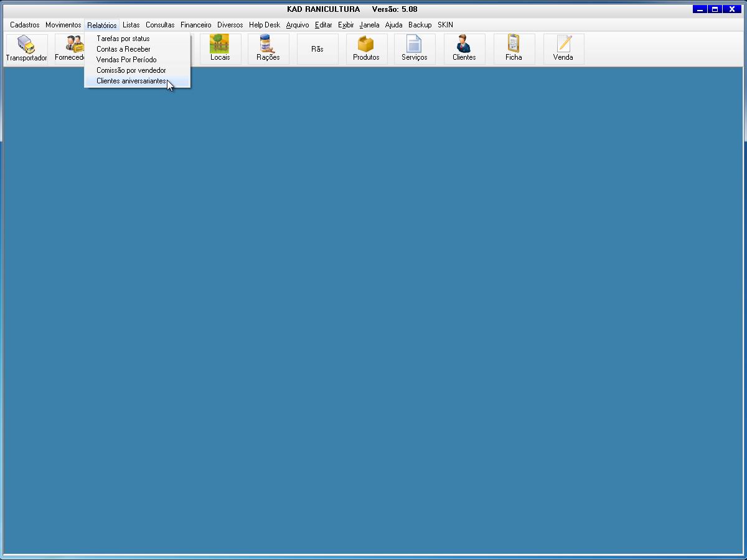Choose Comissão por vendedor report
Viewport: 747px width, 560px height.
(137, 70)
